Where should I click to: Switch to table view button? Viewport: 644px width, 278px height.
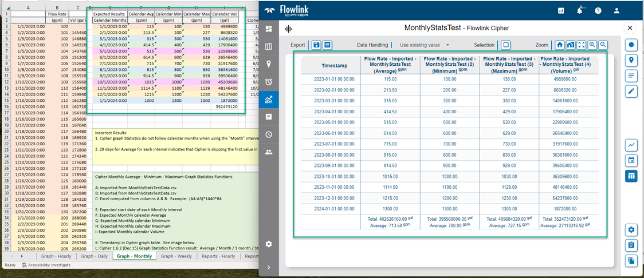tap(631, 176)
